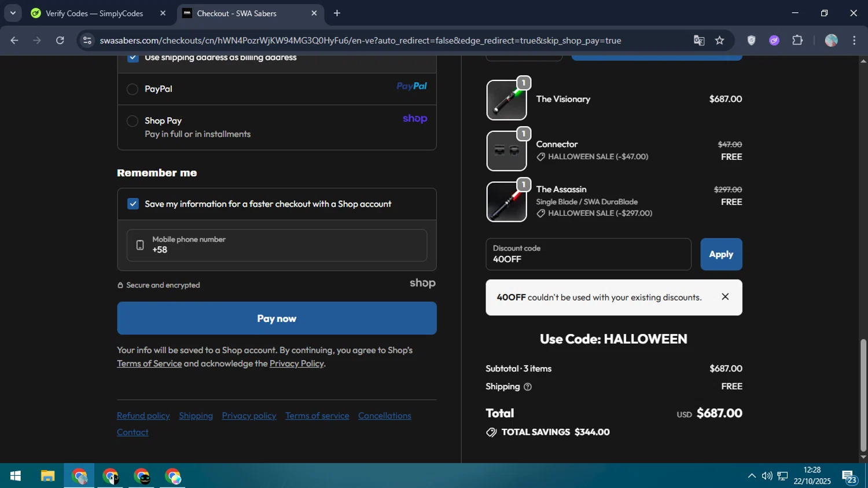Open the Shipping footer link
The height and width of the screenshot is (488, 868).
click(196, 416)
